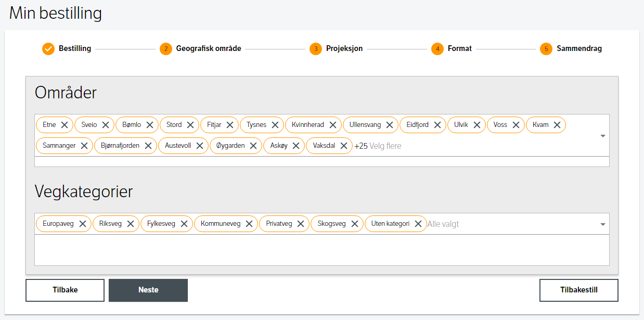Remove Kvam from selected areas
This screenshot has height=320, width=644.
pyautogui.click(x=557, y=125)
